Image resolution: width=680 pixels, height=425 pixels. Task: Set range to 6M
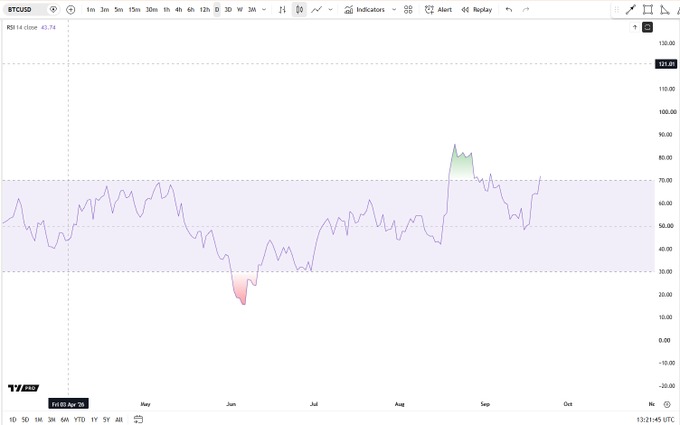[x=65, y=419]
